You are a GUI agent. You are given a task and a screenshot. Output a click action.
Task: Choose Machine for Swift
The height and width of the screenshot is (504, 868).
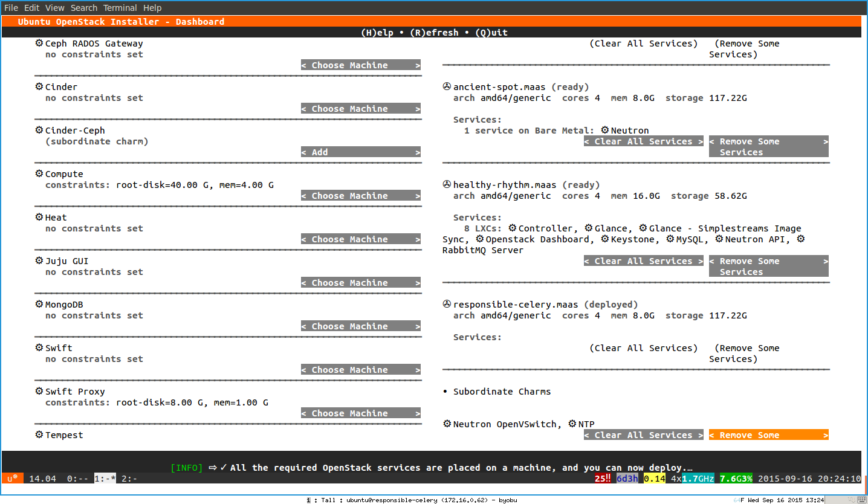coord(361,370)
